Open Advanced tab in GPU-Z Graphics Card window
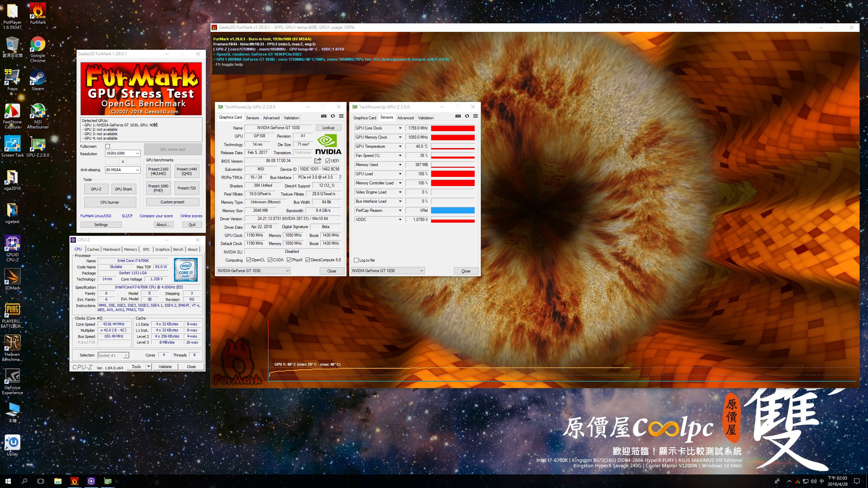 271,118
